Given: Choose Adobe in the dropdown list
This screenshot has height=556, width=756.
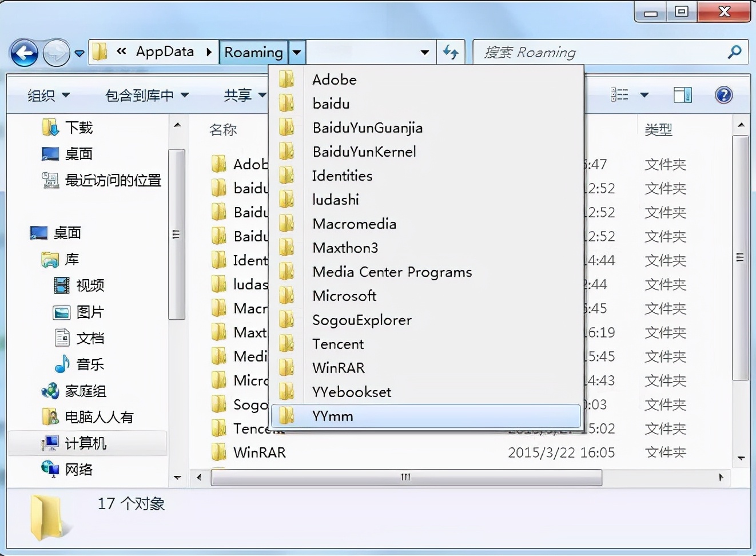Looking at the screenshot, I should pyautogui.click(x=427, y=80).
